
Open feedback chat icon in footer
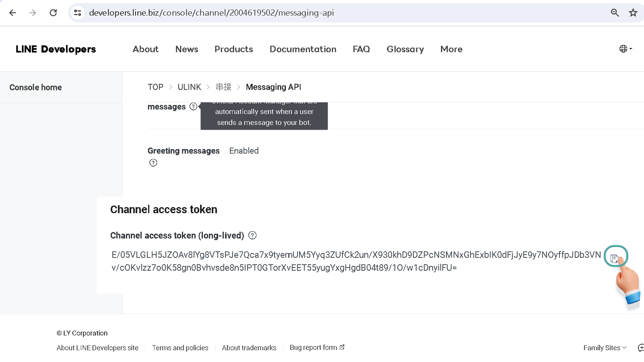(641, 348)
